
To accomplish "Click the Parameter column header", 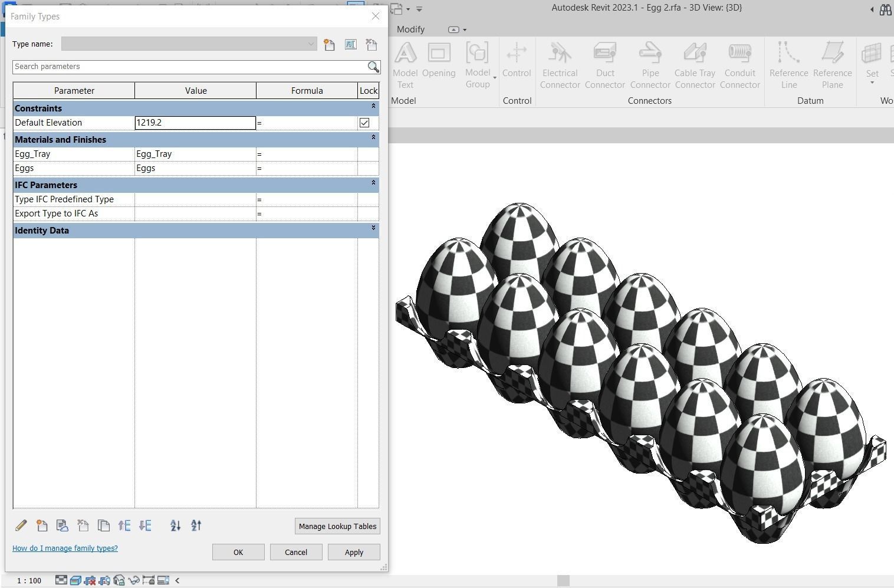I will (74, 91).
